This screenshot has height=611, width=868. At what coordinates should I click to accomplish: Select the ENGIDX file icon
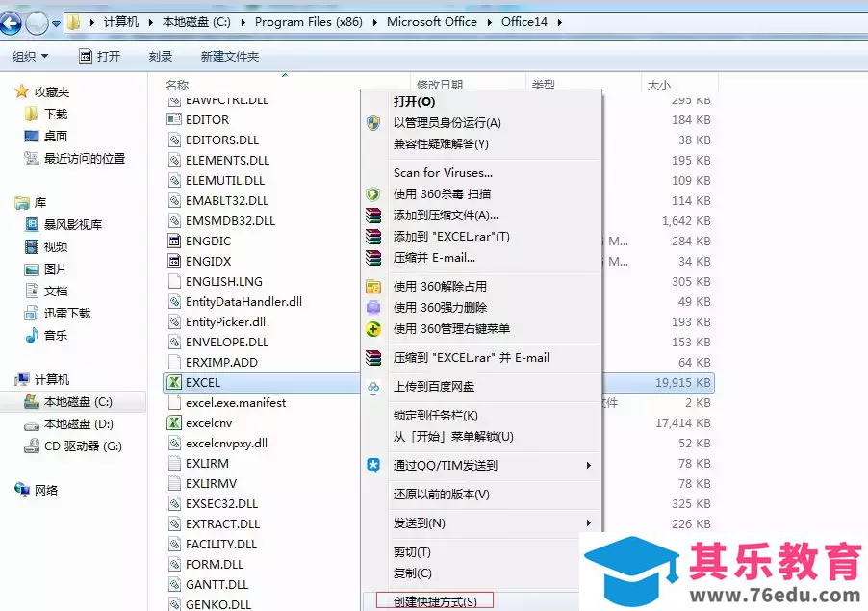click(174, 261)
